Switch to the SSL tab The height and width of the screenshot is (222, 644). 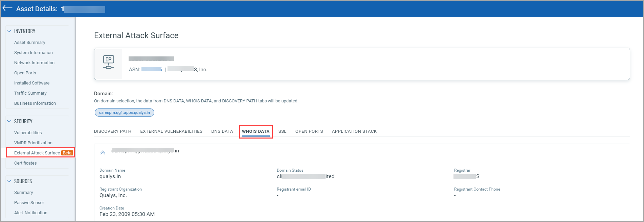pyautogui.click(x=283, y=131)
